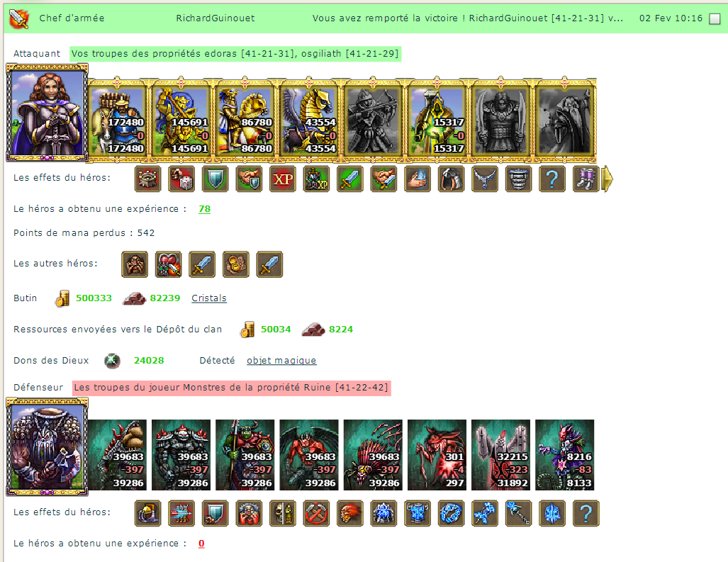Click the attacker heroine portrait
728x562 pixels.
(47, 113)
